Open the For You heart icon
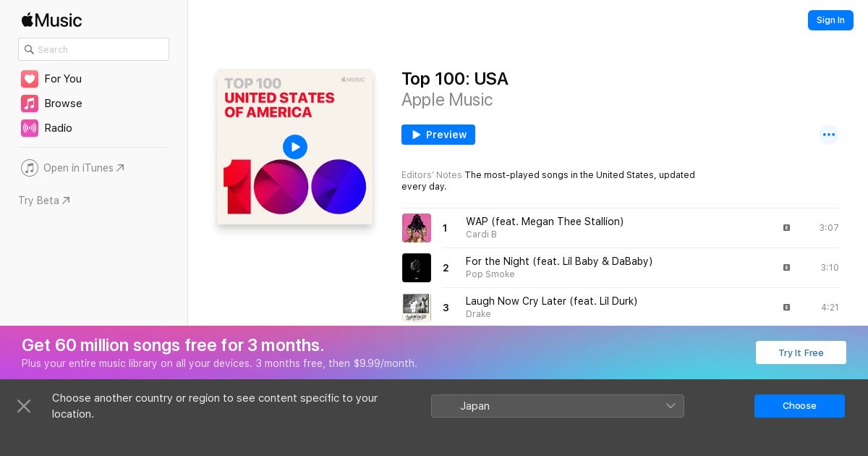This screenshot has width=868, height=456. coord(30,79)
